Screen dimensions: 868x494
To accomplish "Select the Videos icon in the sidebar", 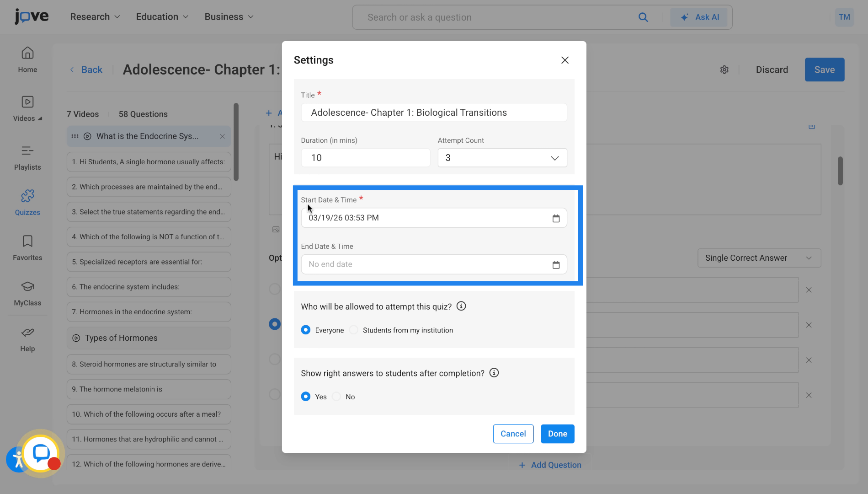I will point(27,108).
